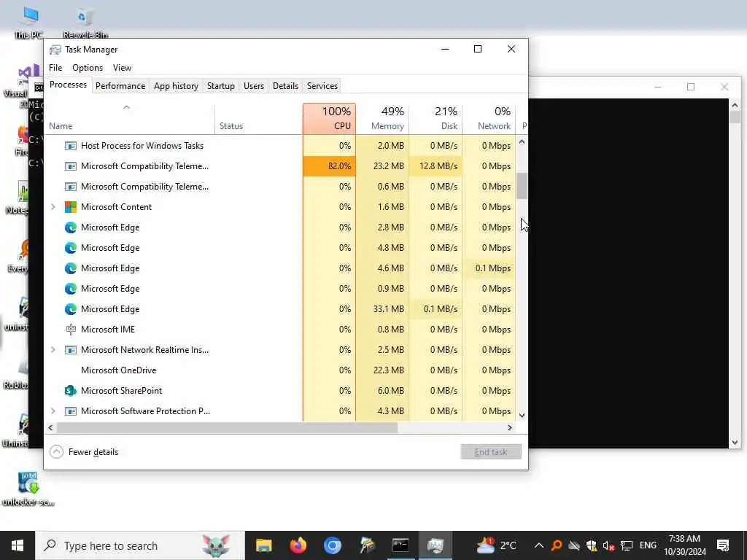Click the network tray icon

pos(627,545)
